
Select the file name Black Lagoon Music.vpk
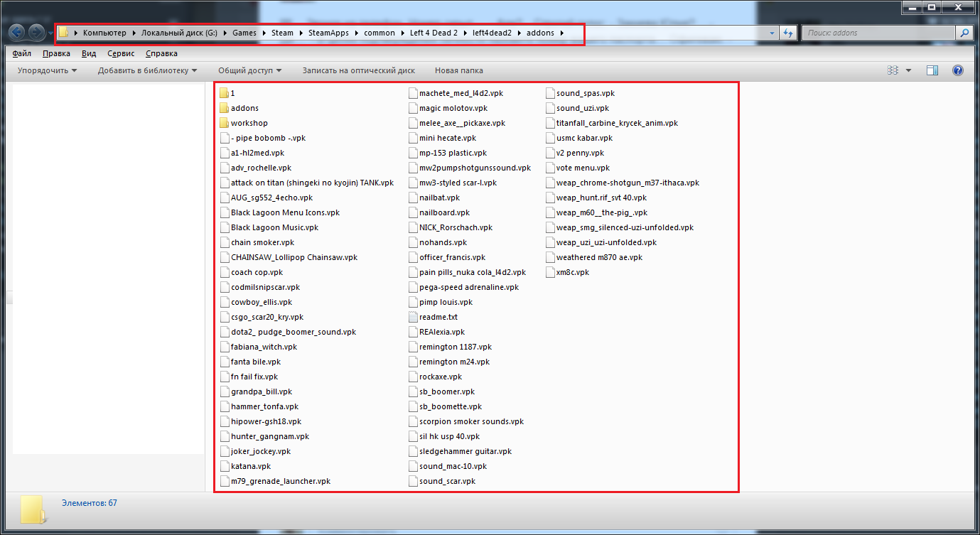[274, 227]
